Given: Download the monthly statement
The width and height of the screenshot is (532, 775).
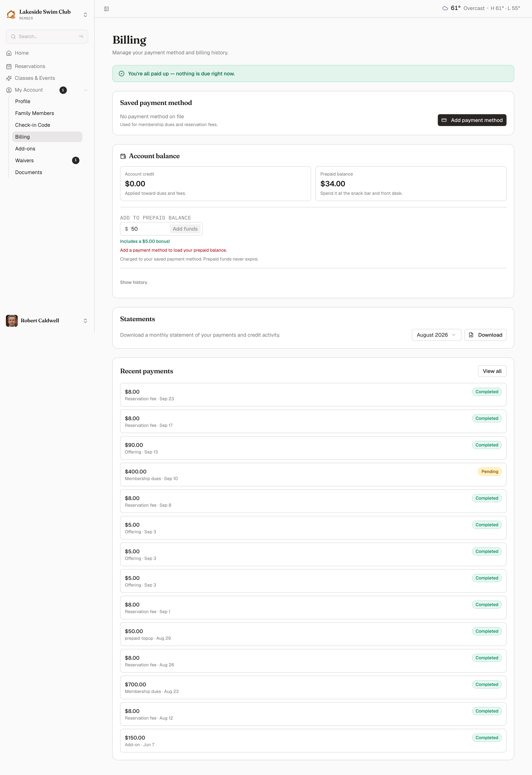Looking at the screenshot, I should click(x=485, y=335).
